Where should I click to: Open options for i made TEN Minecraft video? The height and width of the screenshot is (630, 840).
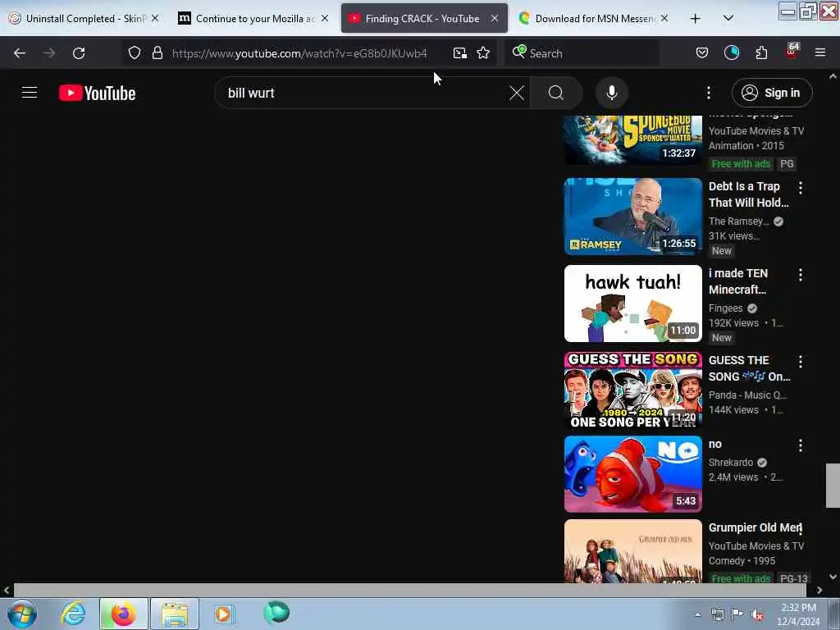pyautogui.click(x=801, y=275)
